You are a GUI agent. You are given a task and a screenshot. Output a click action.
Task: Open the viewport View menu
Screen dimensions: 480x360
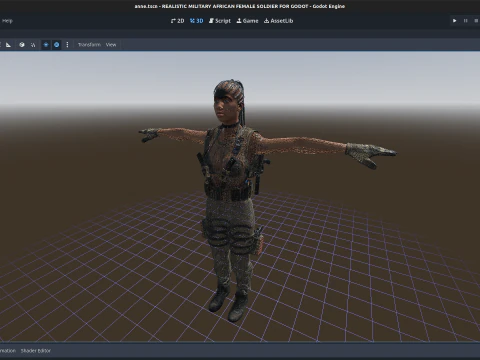pos(111,45)
